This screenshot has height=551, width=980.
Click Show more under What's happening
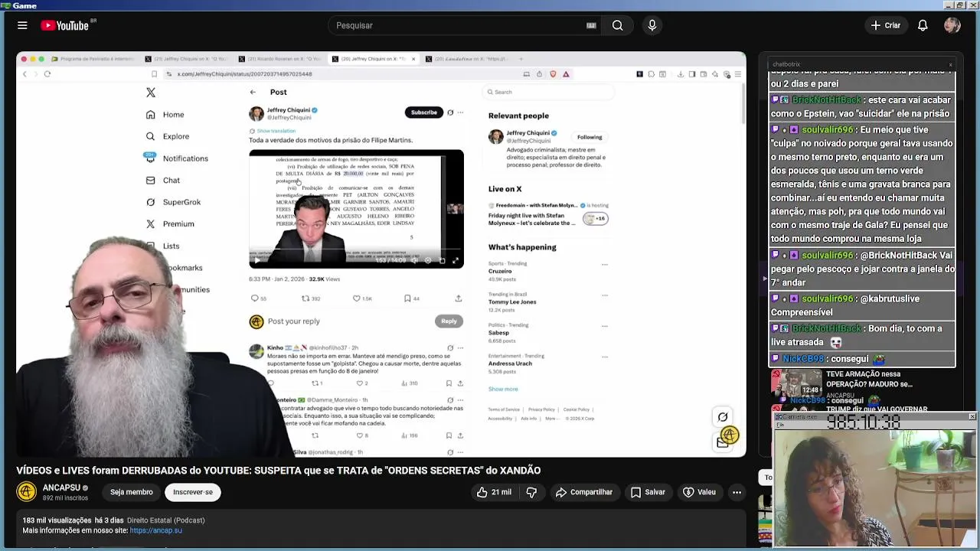[503, 389]
